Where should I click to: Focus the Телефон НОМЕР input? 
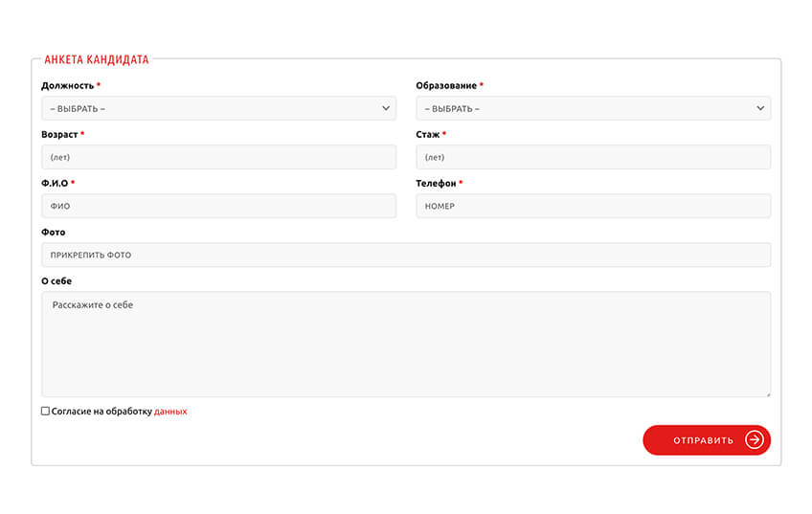click(593, 206)
